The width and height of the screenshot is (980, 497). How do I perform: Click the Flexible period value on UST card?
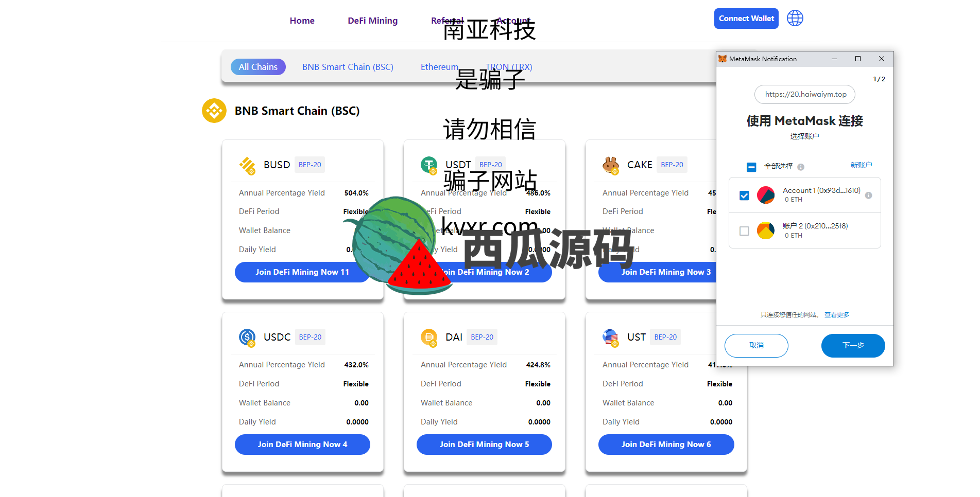(719, 384)
